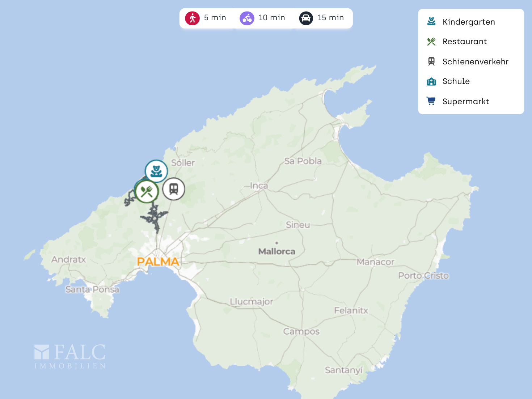The height and width of the screenshot is (399, 532).
Task: Choose the 10 min cycling range
Action: coord(271,18)
